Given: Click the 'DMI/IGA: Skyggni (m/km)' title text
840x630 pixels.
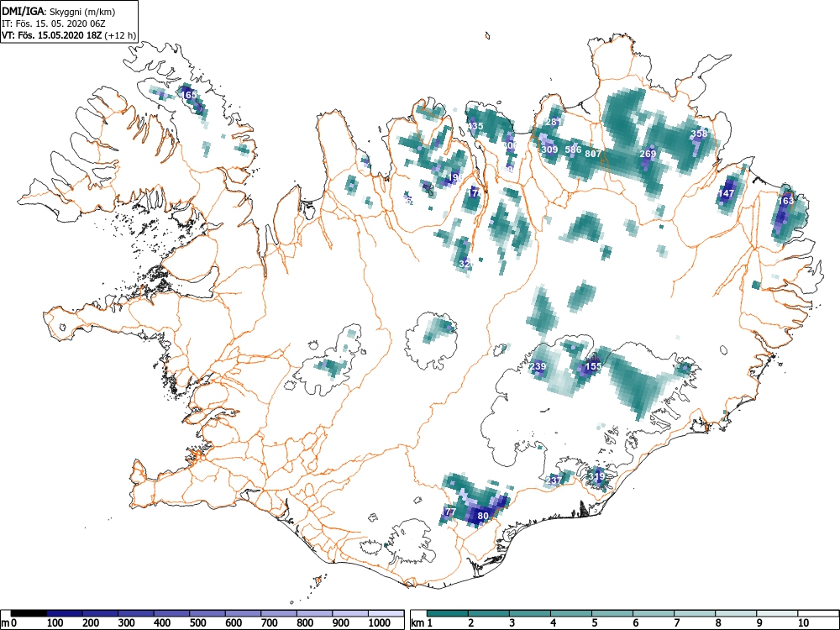Looking at the screenshot, I should (x=59, y=11).
